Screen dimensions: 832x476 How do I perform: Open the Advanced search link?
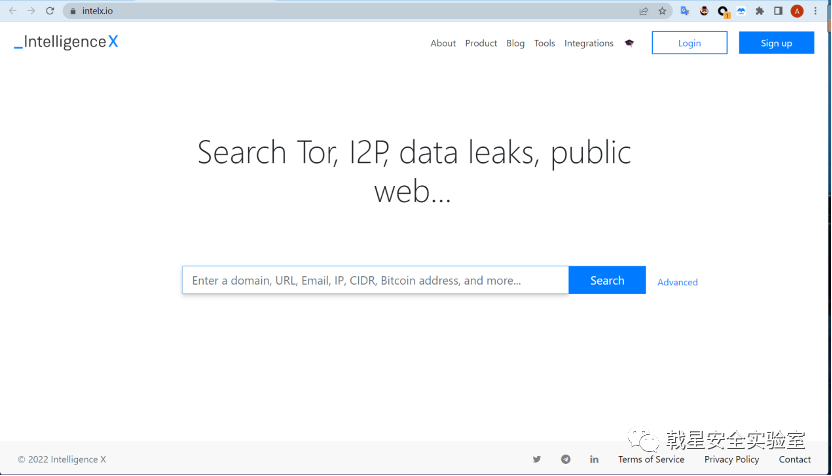point(678,282)
